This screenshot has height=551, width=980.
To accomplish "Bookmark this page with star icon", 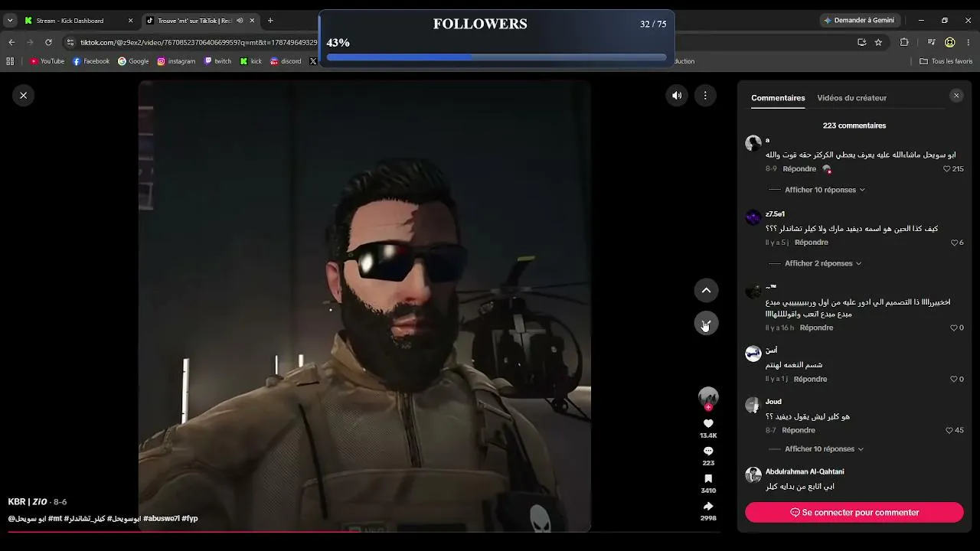I will [878, 42].
